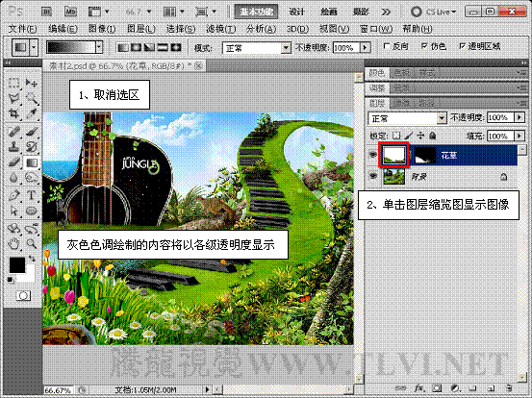The width and height of the screenshot is (532, 398).
Task: Select the Dodge tool
Action: coord(32,178)
